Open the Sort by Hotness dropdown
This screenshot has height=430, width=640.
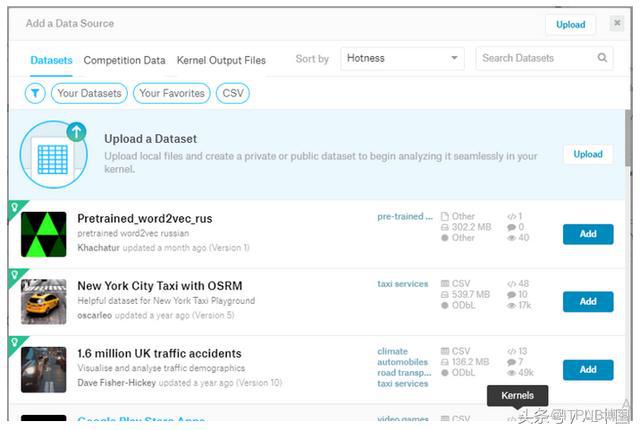pyautogui.click(x=402, y=58)
